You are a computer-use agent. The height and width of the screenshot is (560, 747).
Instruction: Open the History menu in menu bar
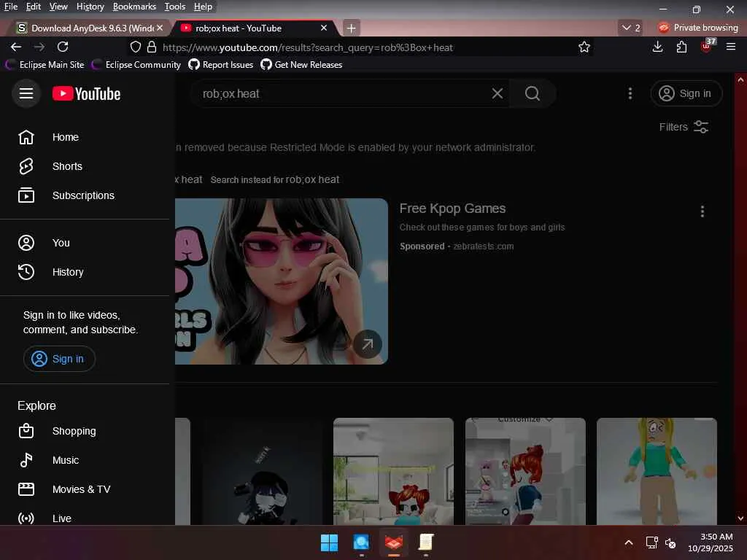(x=90, y=7)
